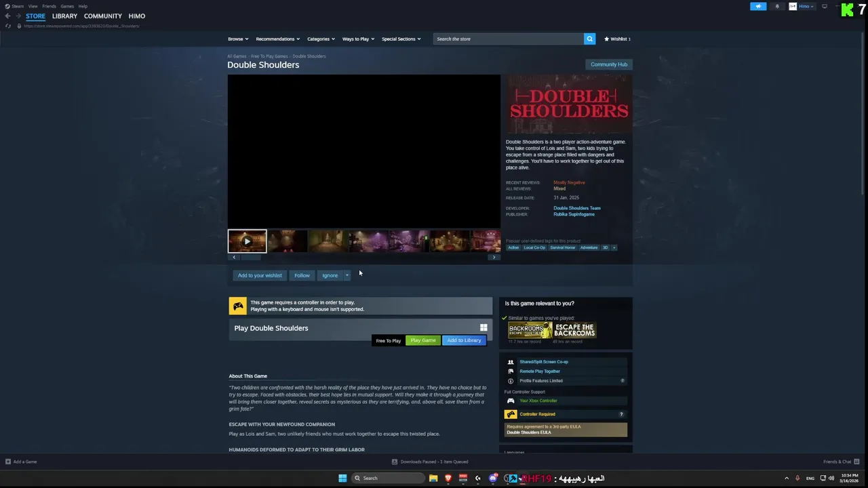Click the Ignore button

330,275
